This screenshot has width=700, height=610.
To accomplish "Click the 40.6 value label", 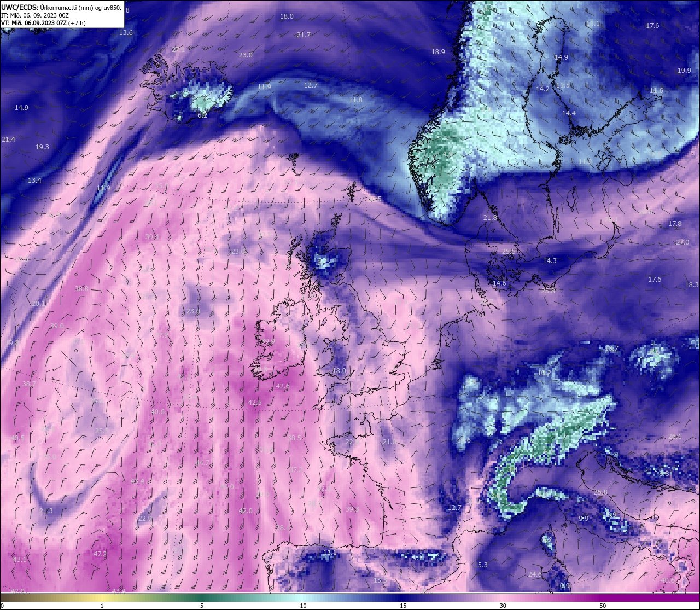I will click(157, 412).
